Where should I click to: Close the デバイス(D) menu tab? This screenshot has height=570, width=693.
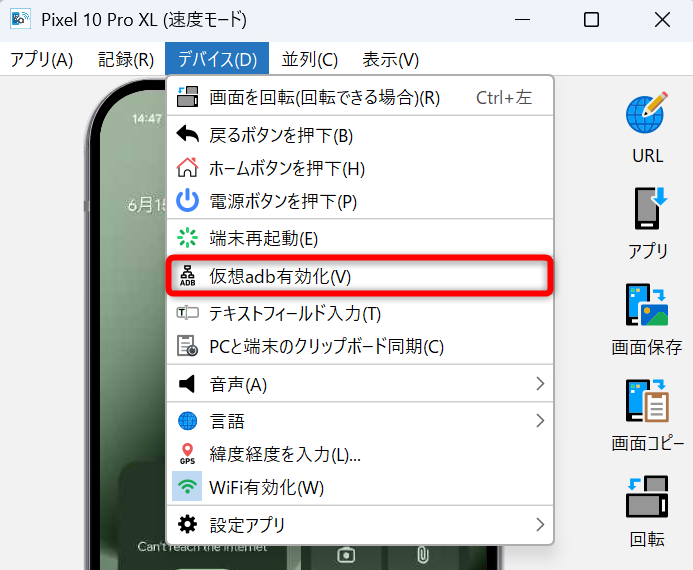coord(217,59)
